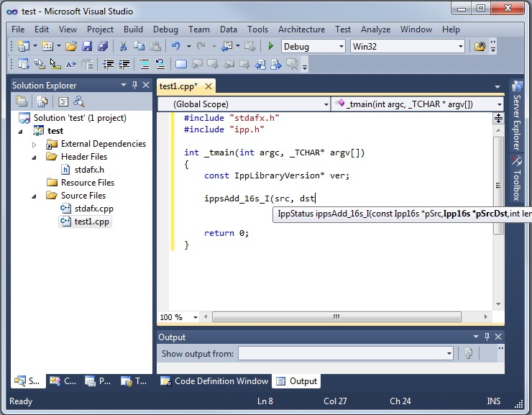Screen dimensions: 532x415
Task: Click the Undo arrow icon
Action: coord(175,47)
